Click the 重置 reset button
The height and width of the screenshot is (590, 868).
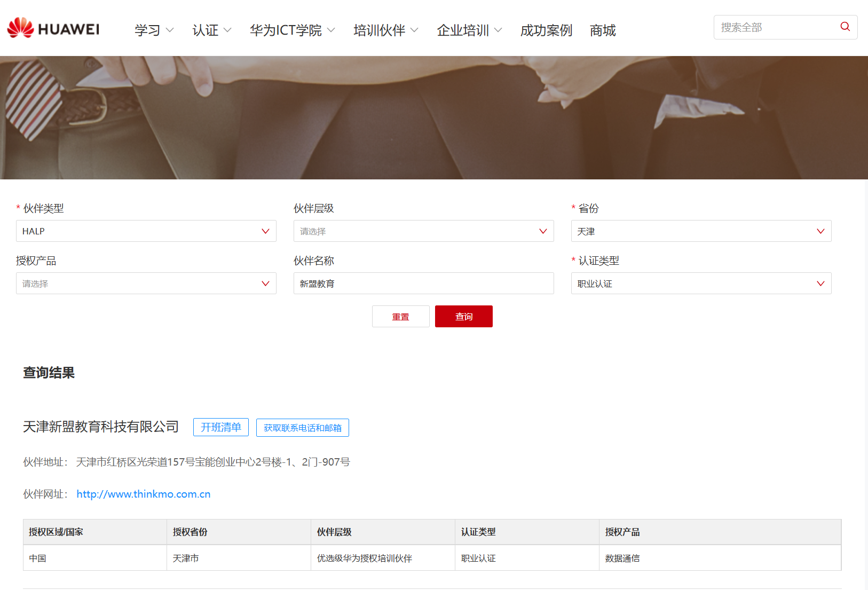tap(401, 317)
